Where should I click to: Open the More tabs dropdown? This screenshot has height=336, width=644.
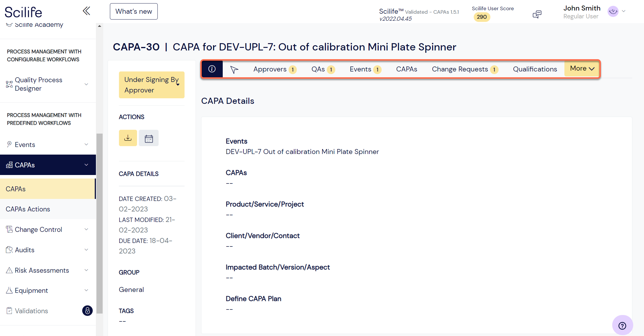582,69
